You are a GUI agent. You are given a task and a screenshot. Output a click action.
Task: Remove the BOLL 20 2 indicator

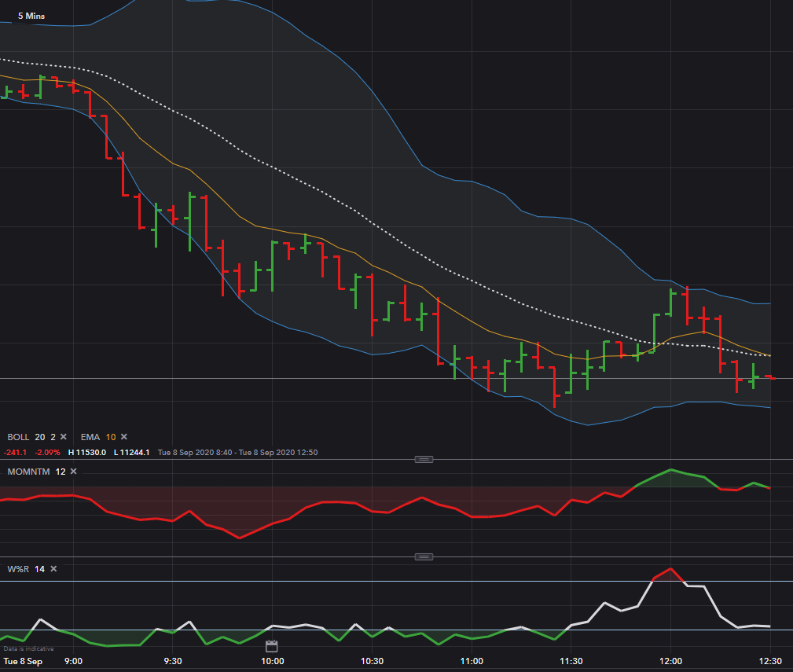64,437
